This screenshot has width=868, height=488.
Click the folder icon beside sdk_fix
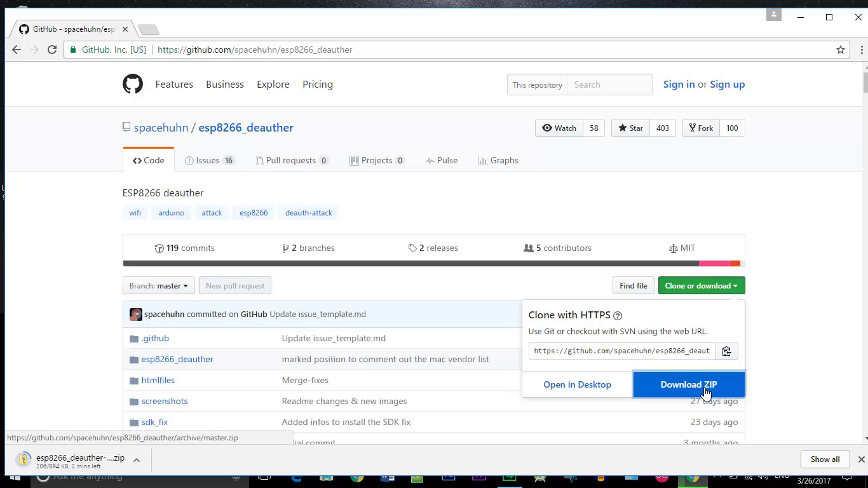pyautogui.click(x=134, y=423)
